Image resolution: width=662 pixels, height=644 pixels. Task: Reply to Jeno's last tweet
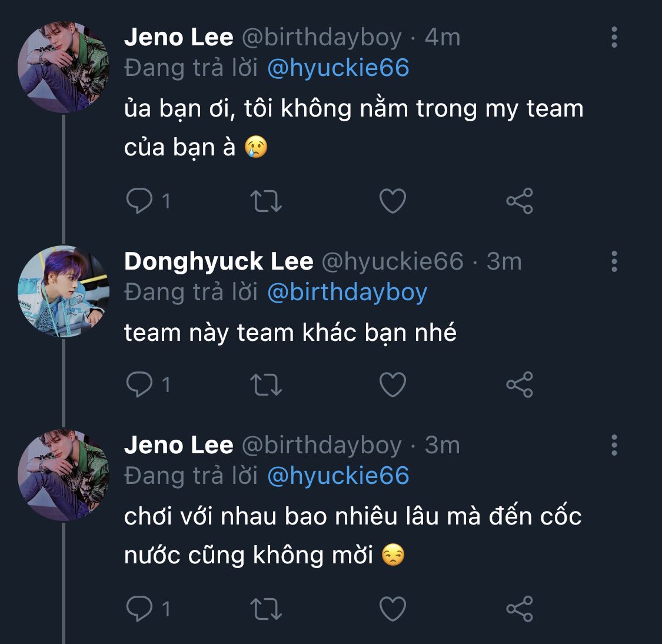(x=139, y=609)
